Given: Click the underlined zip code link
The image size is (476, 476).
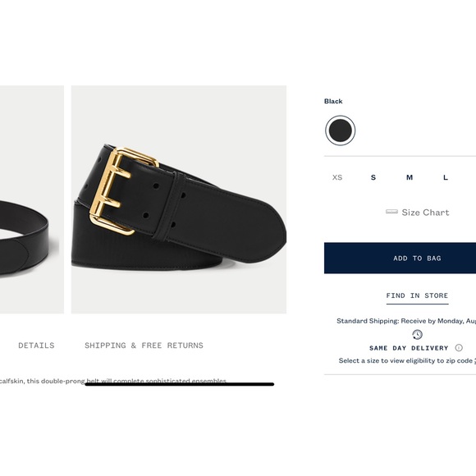Looking at the screenshot, I should coord(474,360).
